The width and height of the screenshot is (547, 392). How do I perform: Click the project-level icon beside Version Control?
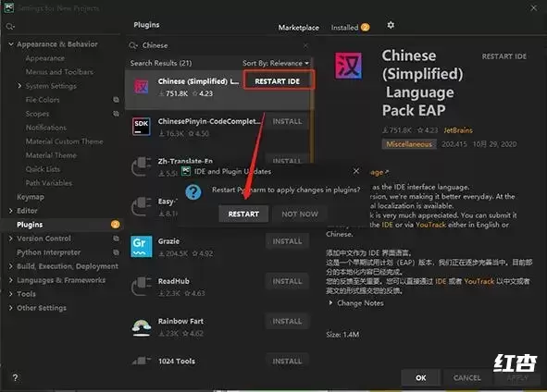(116, 239)
